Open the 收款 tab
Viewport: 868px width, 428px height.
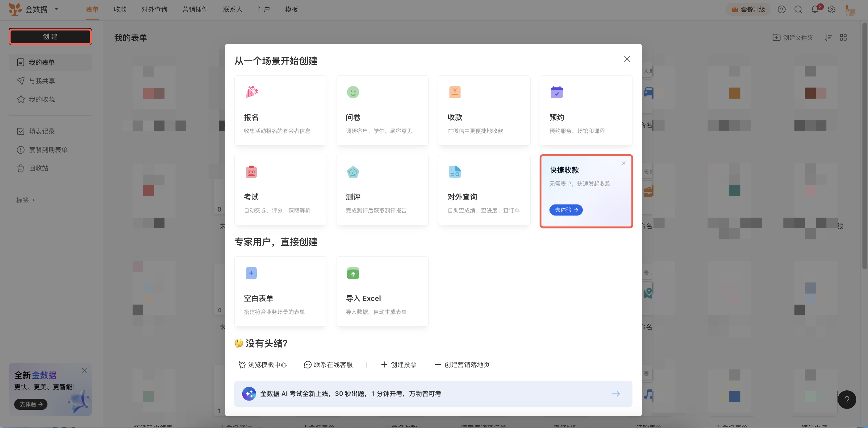(x=120, y=10)
